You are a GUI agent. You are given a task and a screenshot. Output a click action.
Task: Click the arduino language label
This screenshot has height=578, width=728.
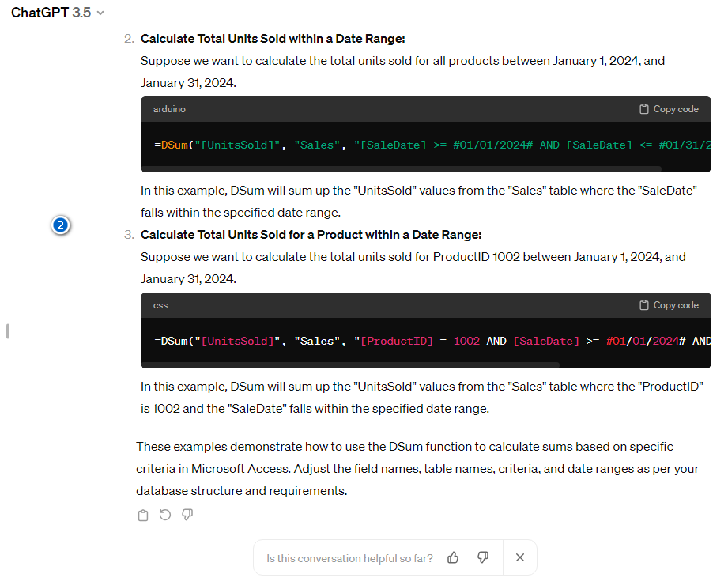click(169, 109)
